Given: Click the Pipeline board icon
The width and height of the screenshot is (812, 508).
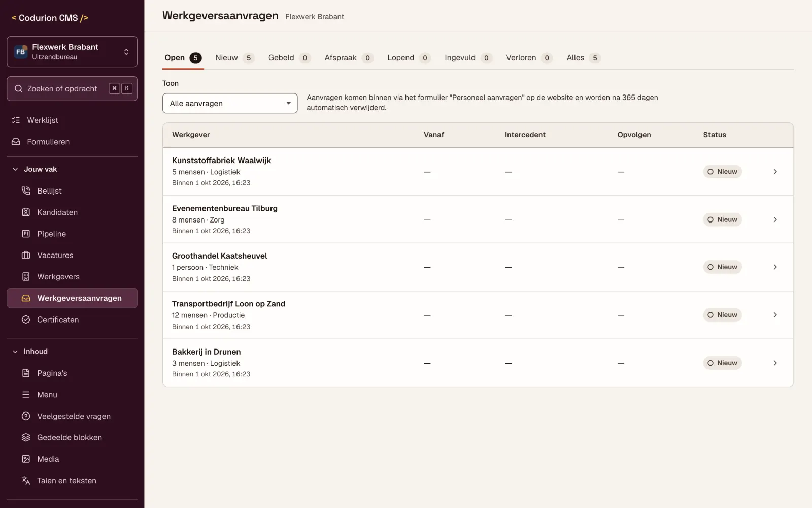Looking at the screenshot, I should (x=26, y=234).
